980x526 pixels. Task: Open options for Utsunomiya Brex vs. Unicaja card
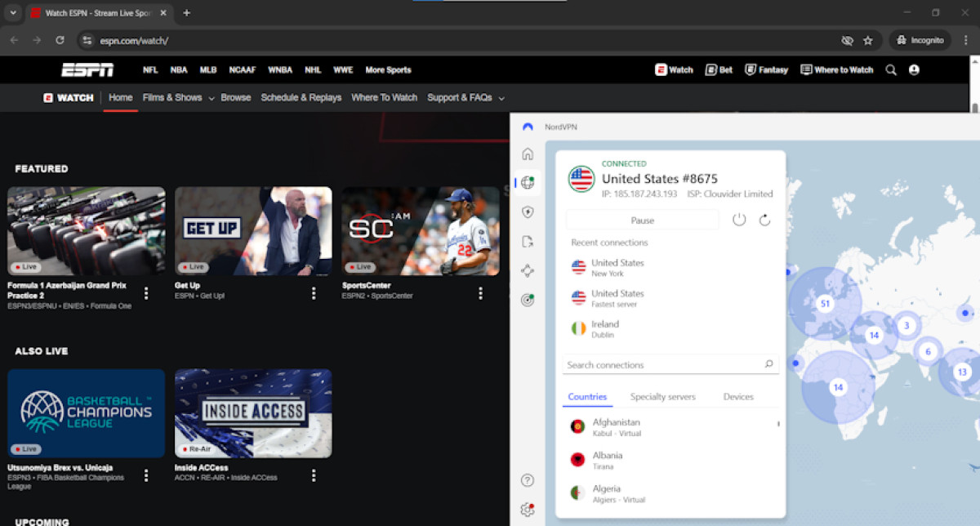146,475
